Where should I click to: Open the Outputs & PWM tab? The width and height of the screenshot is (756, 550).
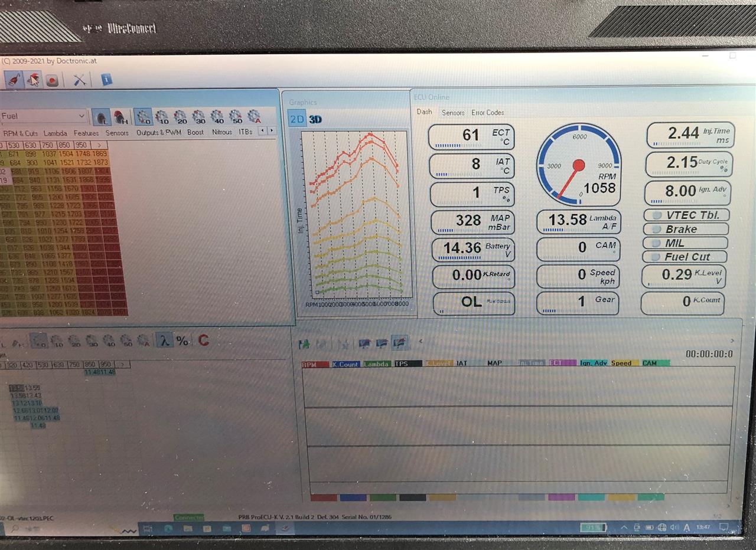[x=159, y=133]
